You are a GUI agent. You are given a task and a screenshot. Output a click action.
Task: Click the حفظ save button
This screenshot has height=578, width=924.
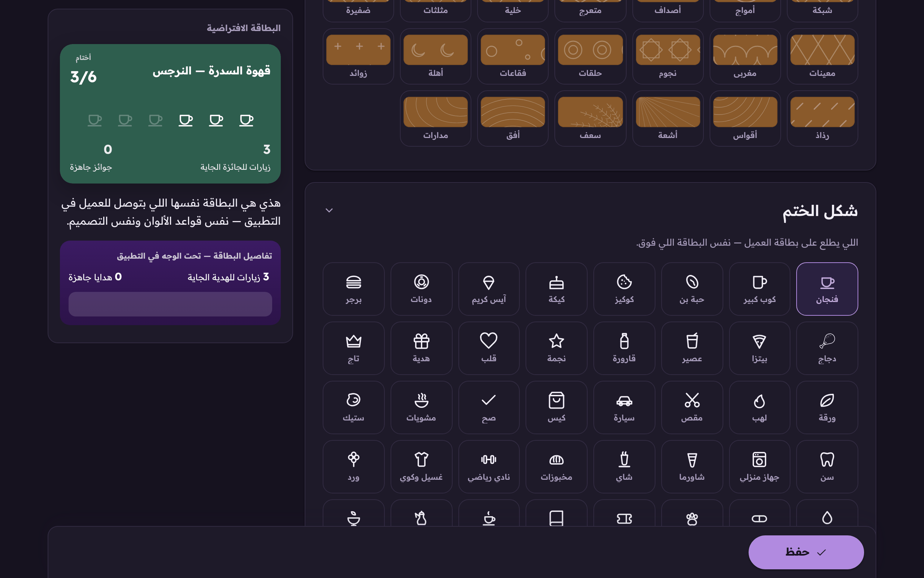[806, 552]
